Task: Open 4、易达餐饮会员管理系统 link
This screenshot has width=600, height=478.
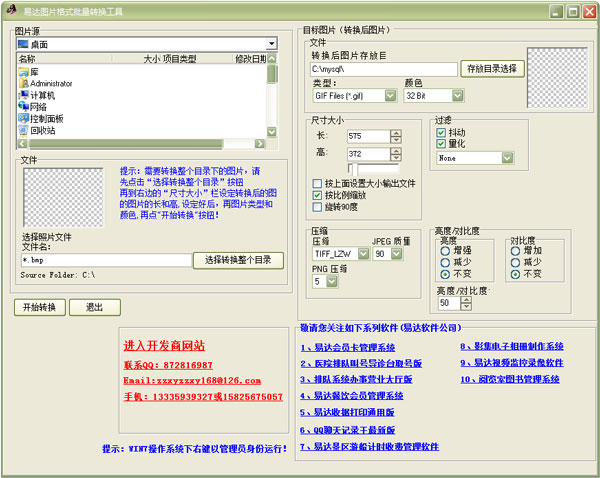Action: [352, 396]
